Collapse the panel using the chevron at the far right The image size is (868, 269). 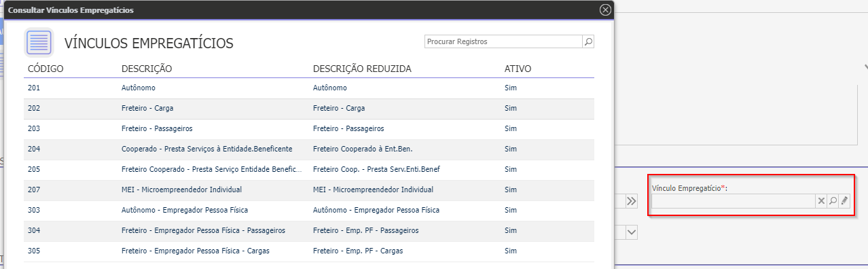tap(865, 67)
